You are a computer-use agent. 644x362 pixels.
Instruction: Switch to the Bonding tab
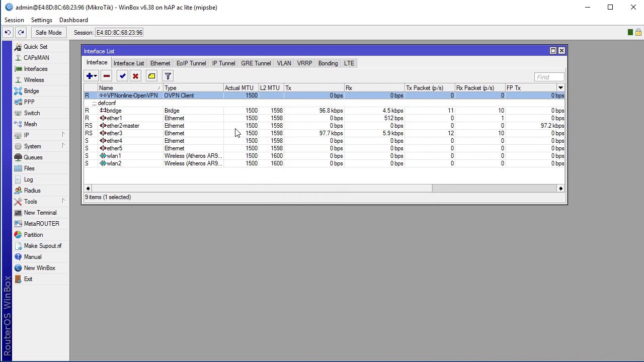pos(328,63)
